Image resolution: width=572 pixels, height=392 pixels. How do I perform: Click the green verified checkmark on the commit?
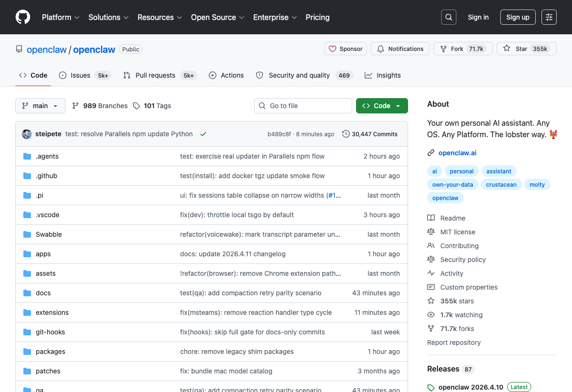coord(203,134)
